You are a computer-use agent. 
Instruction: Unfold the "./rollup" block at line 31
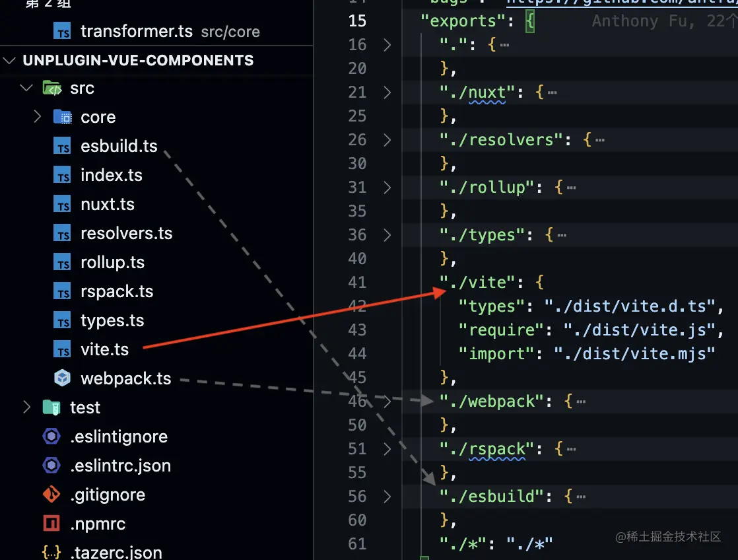tap(387, 188)
